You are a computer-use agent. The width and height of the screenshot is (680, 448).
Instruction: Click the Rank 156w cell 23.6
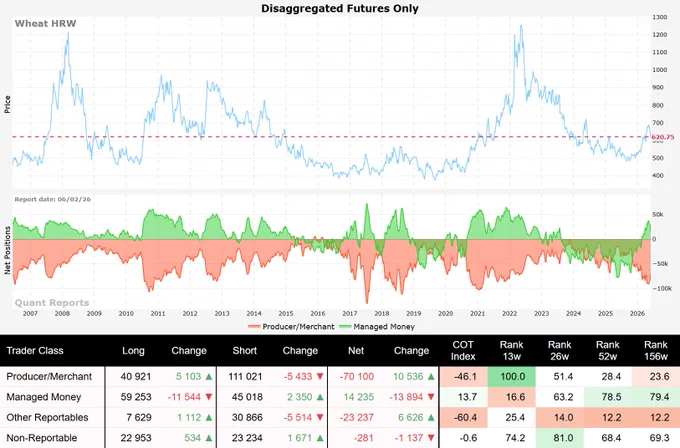(656, 376)
